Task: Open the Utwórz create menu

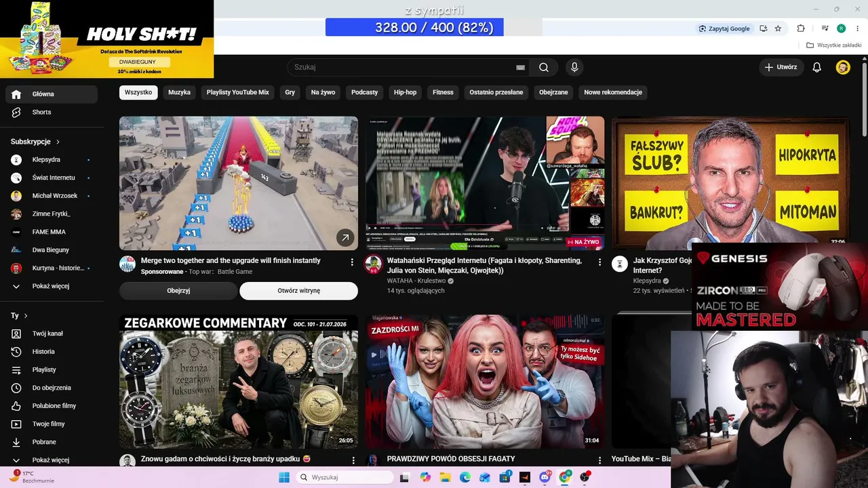Action: 781,67
